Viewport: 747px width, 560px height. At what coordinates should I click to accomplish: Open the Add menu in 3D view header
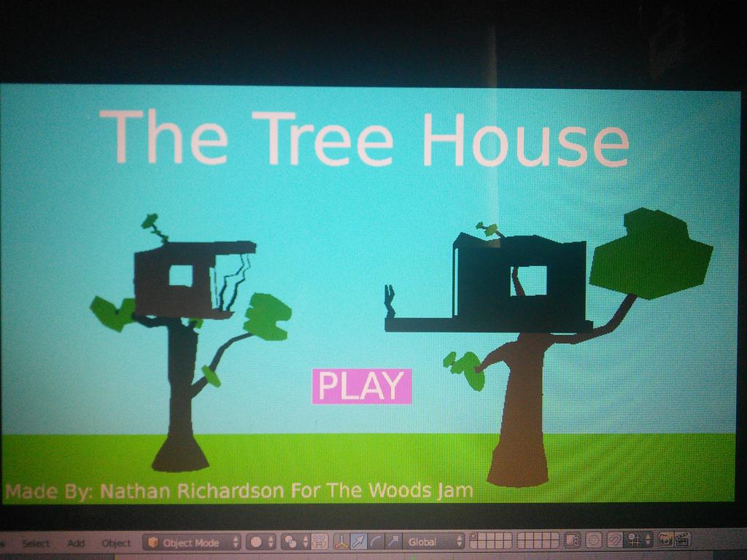click(x=76, y=542)
